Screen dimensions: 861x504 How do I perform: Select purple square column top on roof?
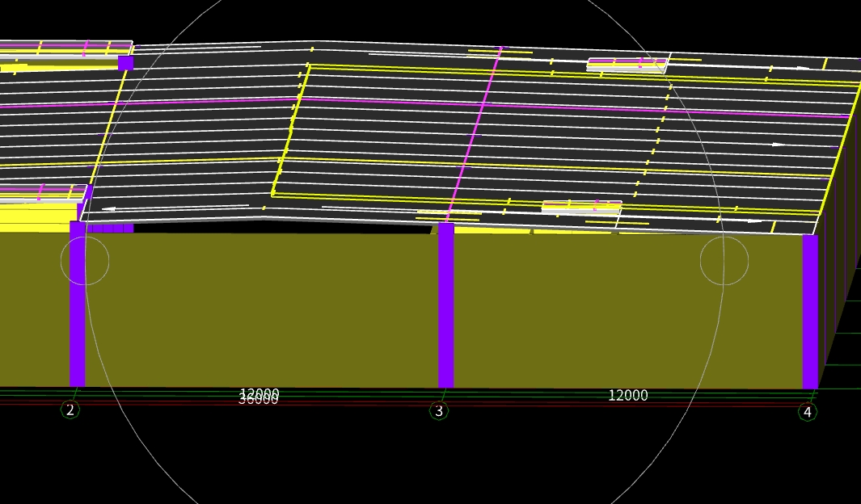tap(126, 63)
